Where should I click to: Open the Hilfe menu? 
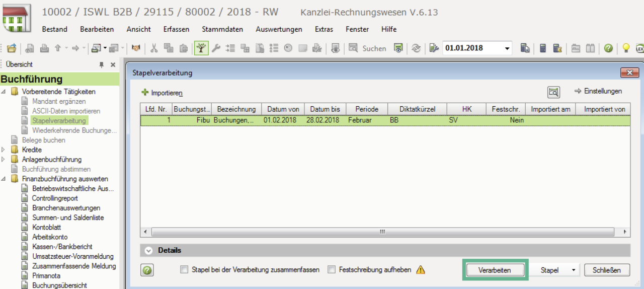(389, 29)
